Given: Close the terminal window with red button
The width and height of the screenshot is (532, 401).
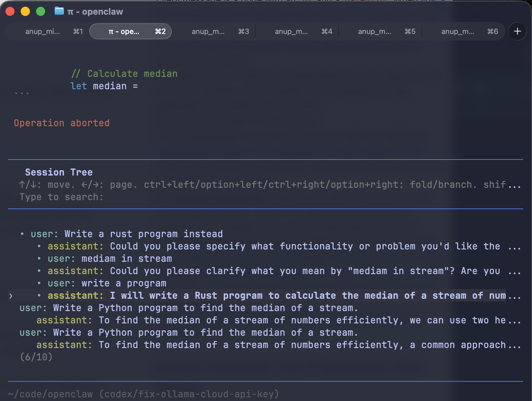Looking at the screenshot, I should pos(10,11).
